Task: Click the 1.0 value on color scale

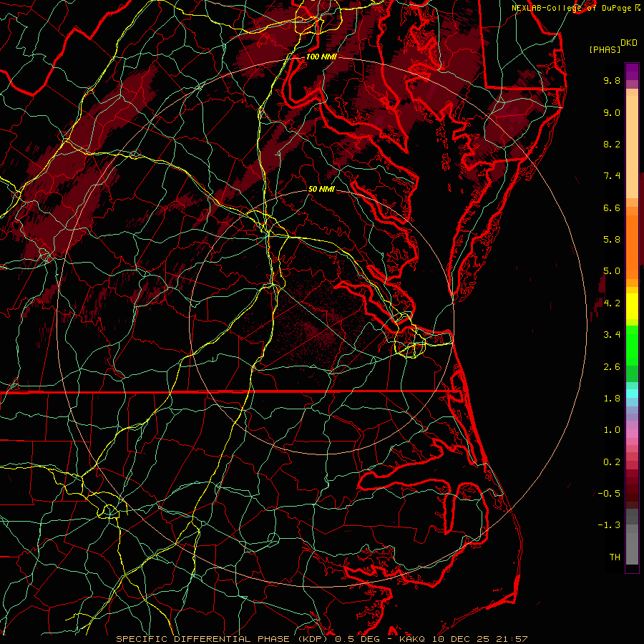Action: pos(612,430)
